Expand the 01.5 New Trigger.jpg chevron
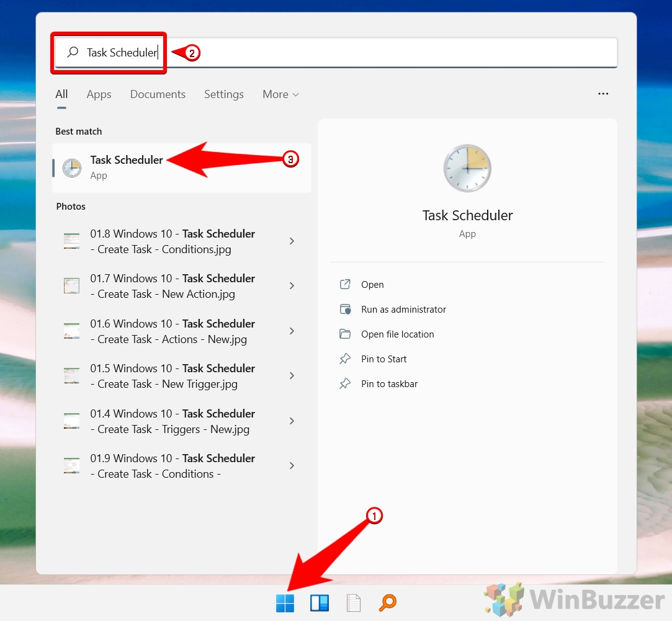The height and width of the screenshot is (621, 672). coord(292,375)
